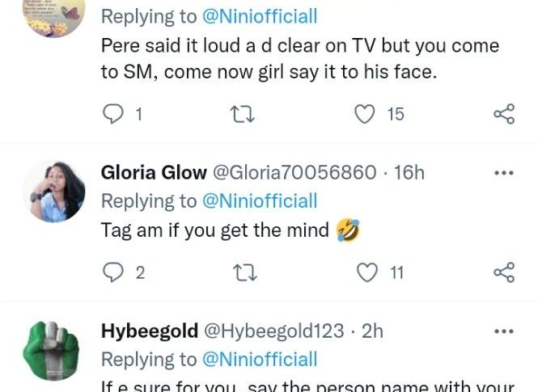Share Gloria Glow's tweet
Viewport: 538px width, 392px height.
point(504,273)
